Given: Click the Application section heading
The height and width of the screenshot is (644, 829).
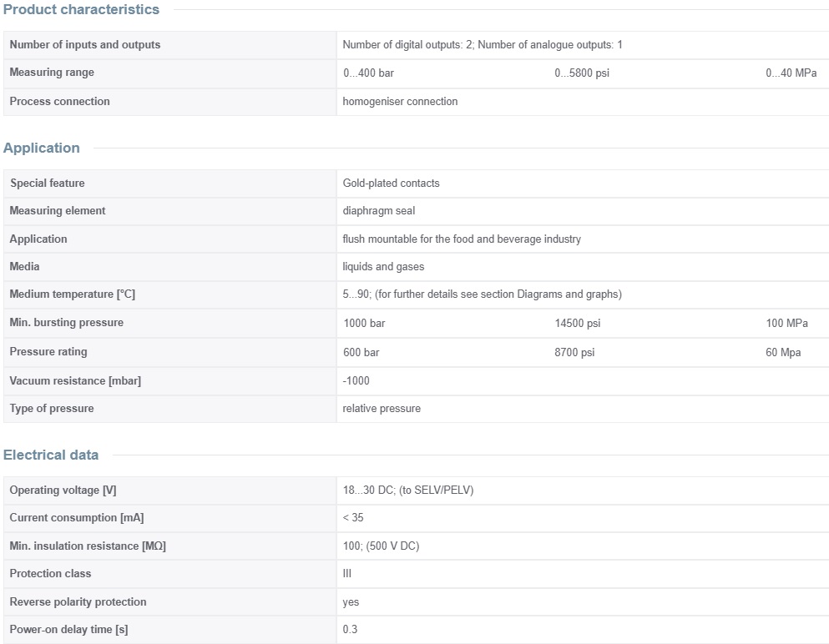Looking at the screenshot, I should [42, 148].
